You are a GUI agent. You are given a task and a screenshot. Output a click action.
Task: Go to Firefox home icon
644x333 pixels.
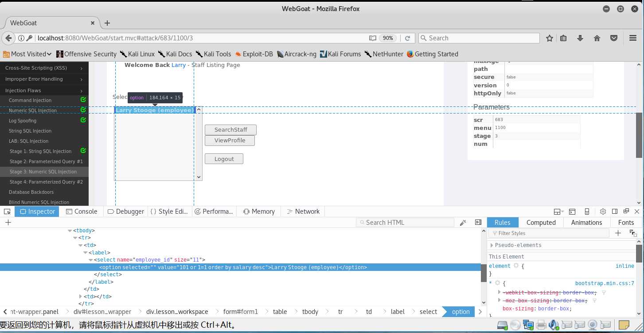pos(597,38)
